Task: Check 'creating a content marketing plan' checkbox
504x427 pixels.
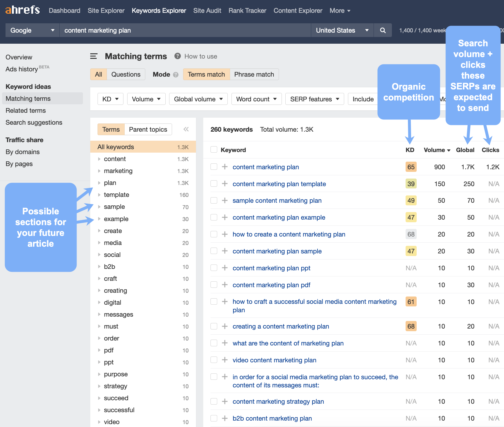Action: pyautogui.click(x=214, y=326)
